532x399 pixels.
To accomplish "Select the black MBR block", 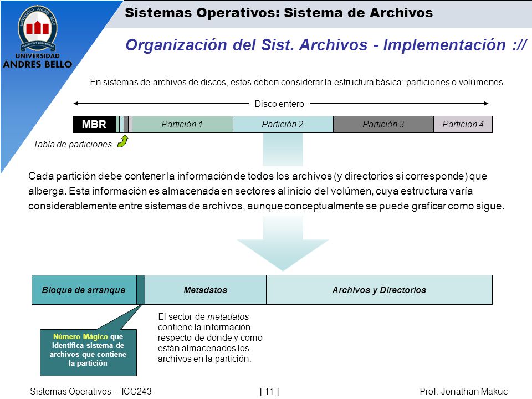I will click(x=94, y=124).
